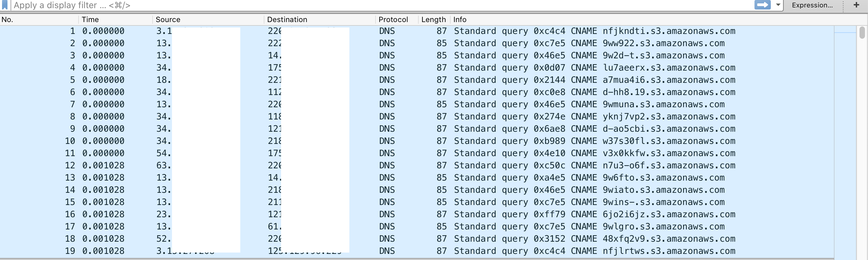Select packet 11 querying v3x0kkfw.s3.amazonaws.com
This screenshot has height=260, width=868.
point(417,153)
